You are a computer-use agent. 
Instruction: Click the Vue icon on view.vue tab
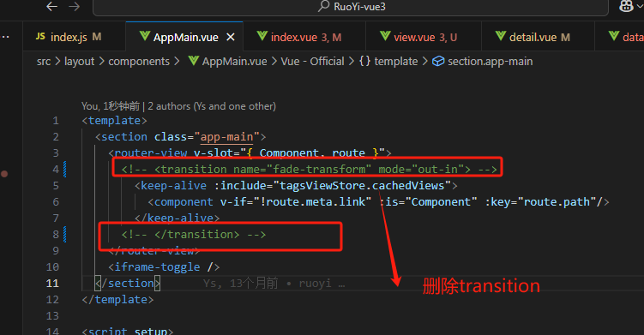(385, 36)
